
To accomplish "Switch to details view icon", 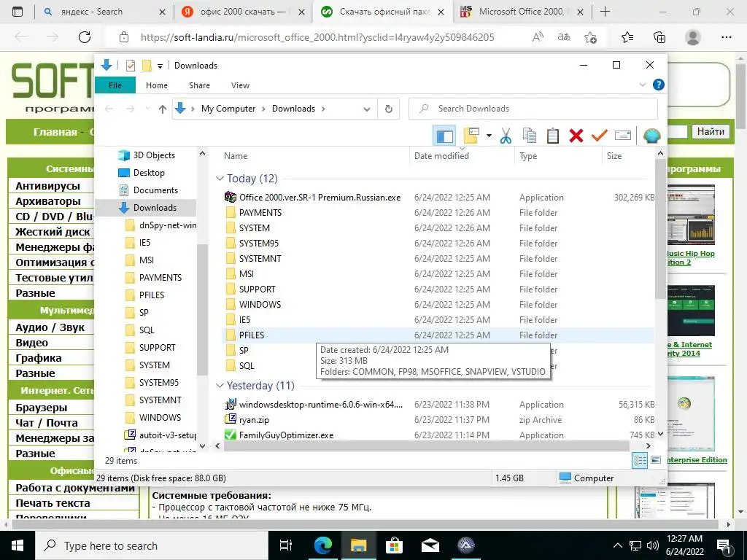I will coord(640,460).
